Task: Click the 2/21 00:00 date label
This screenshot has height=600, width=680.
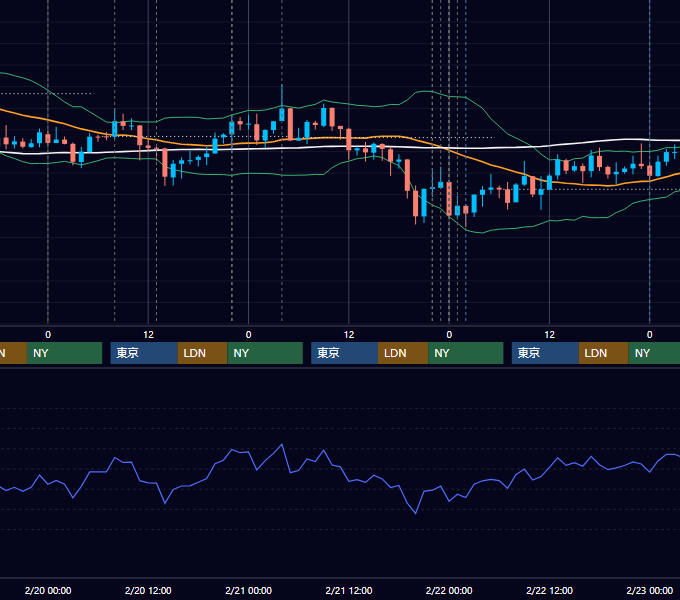Action: tap(248, 590)
